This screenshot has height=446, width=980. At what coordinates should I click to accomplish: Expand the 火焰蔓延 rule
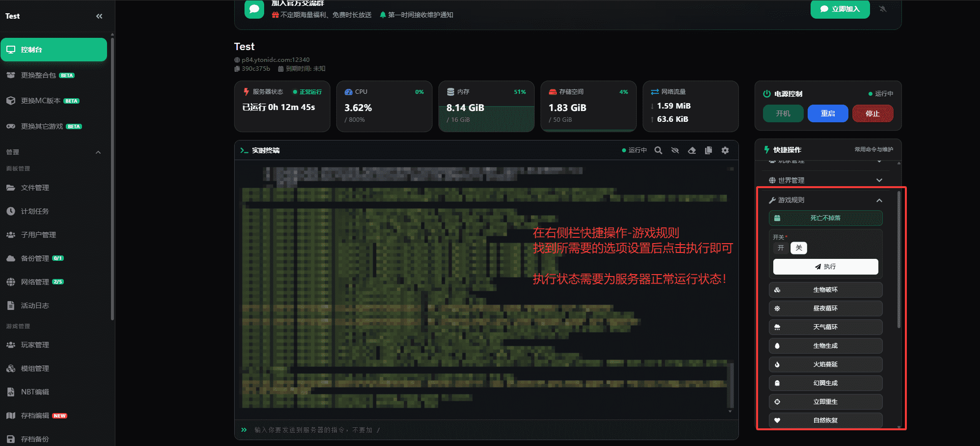(826, 364)
